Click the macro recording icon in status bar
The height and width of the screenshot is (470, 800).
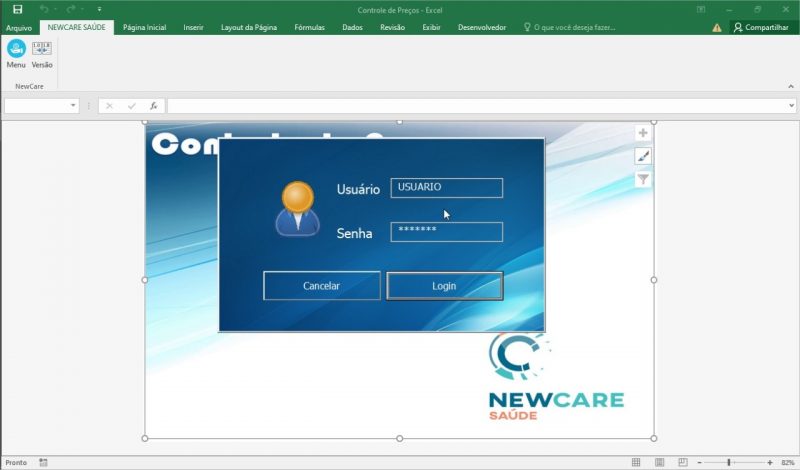point(43,463)
